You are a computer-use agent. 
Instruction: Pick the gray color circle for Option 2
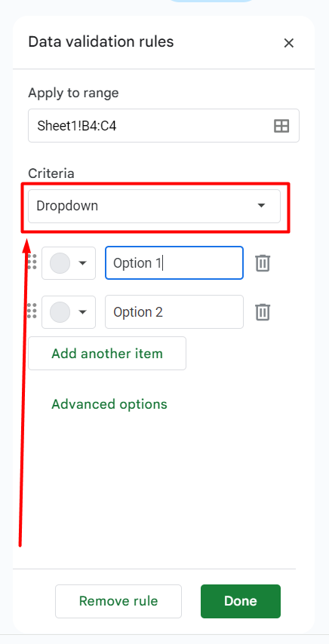point(60,312)
